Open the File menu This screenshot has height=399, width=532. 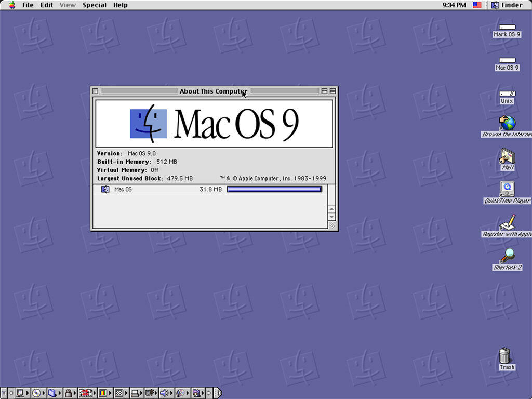coord(28,5)
